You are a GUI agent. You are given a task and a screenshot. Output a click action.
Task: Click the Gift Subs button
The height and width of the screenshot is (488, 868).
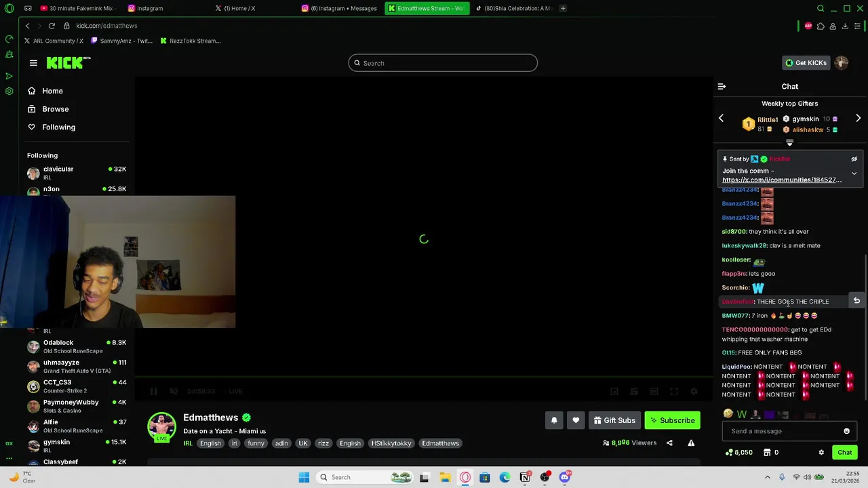coord(614,420)
